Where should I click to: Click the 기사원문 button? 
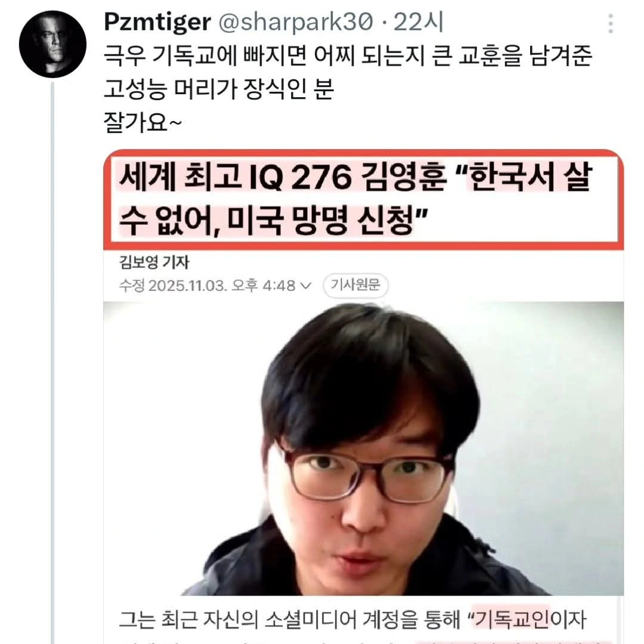tap(355, 285)
